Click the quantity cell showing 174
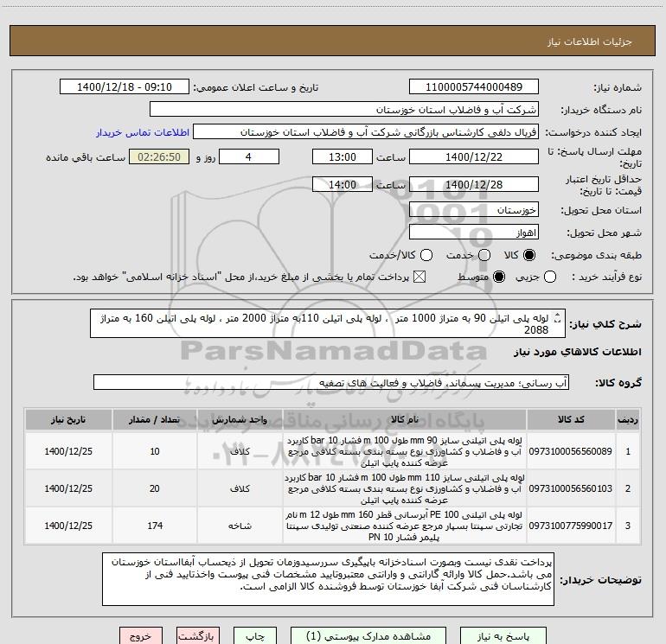This screenshot has width=666, height=644. click(x=155, y=526)
